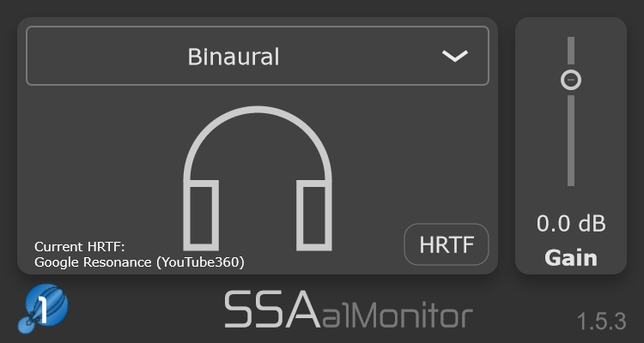This screenshot has height=343, width=644.
Task: Expand the mode list with the chevron arrow
Action: (x=455, y=56)
